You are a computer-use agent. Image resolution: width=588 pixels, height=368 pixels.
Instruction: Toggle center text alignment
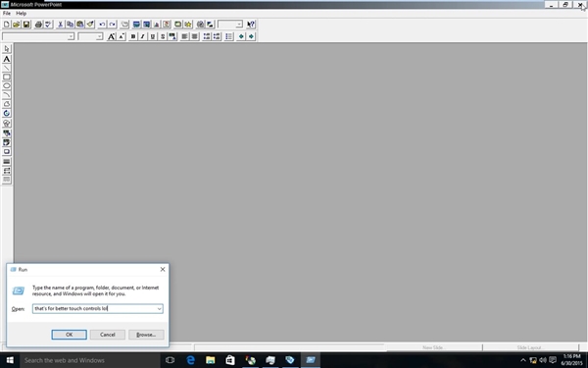pyautogui.click(x=194, y=36)
